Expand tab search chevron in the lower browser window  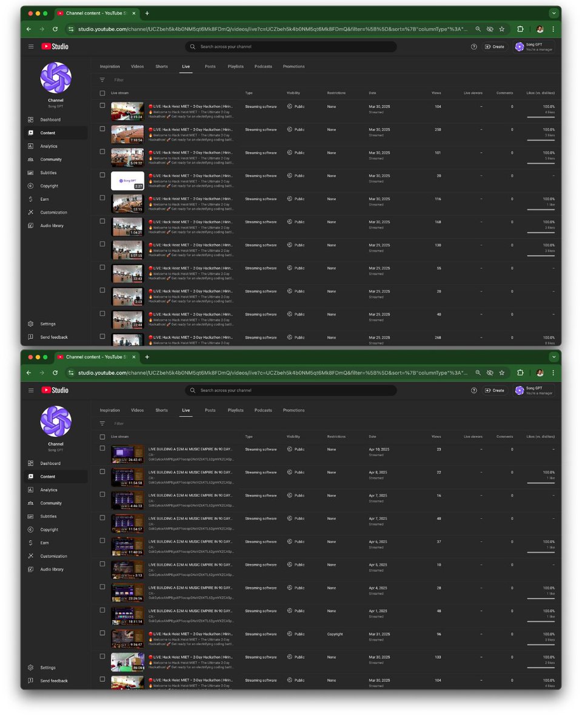tap(554, 357)
